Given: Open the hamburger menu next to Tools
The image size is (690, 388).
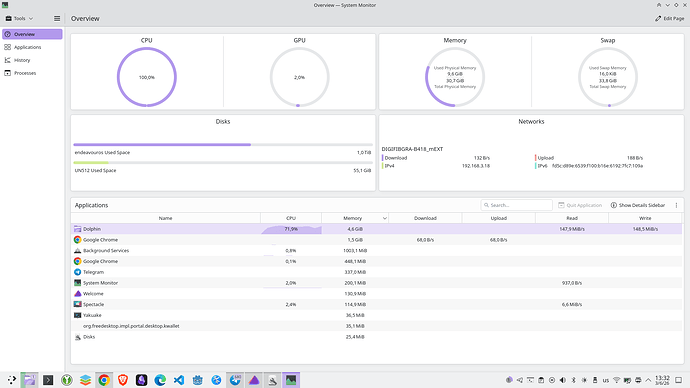Looking at the screenshot, I should coord(57,18).
